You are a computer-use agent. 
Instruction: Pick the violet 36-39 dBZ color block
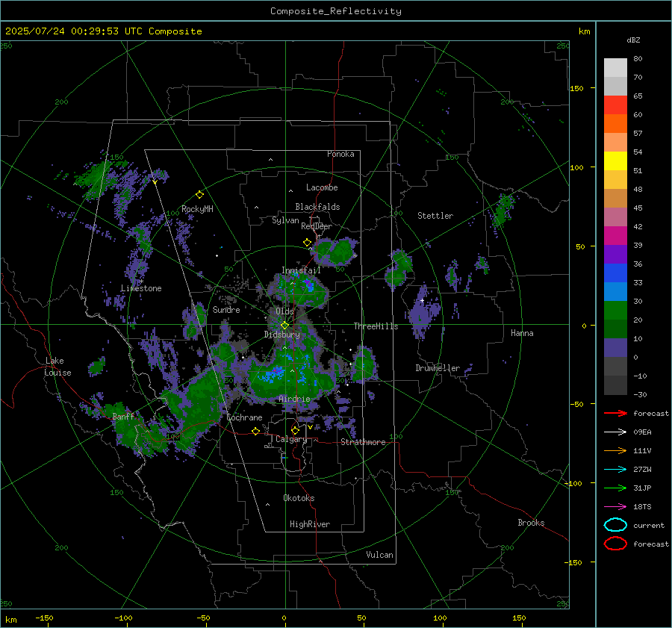pos(615,255)
